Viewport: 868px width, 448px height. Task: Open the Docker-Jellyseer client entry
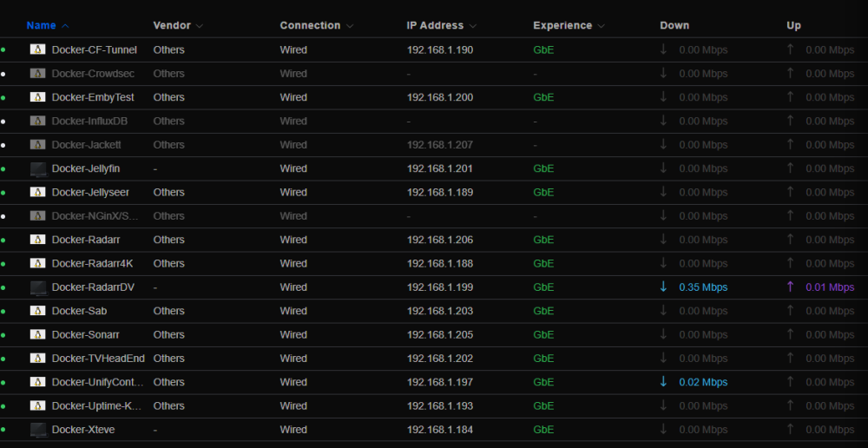coord(90,192)
